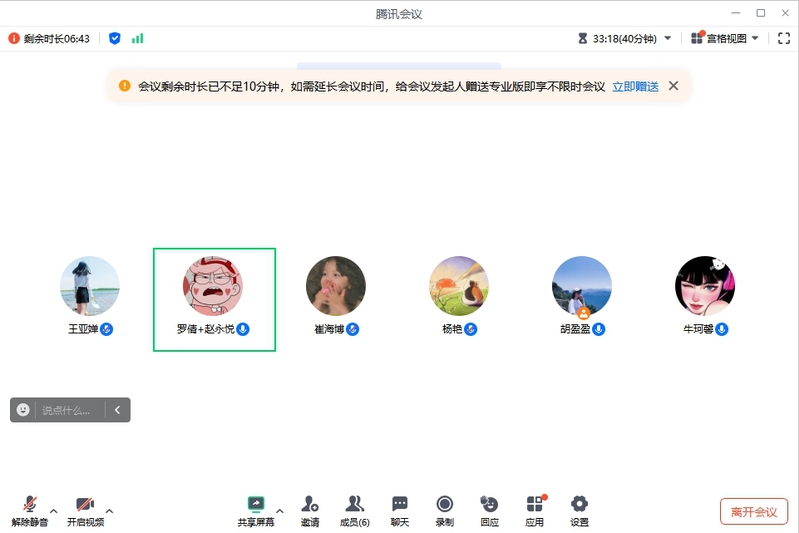Image resolution: width=799 pixels, height=533 pixels.
Task: Open Settings (设置) gear icon
Action: (579, 505)
